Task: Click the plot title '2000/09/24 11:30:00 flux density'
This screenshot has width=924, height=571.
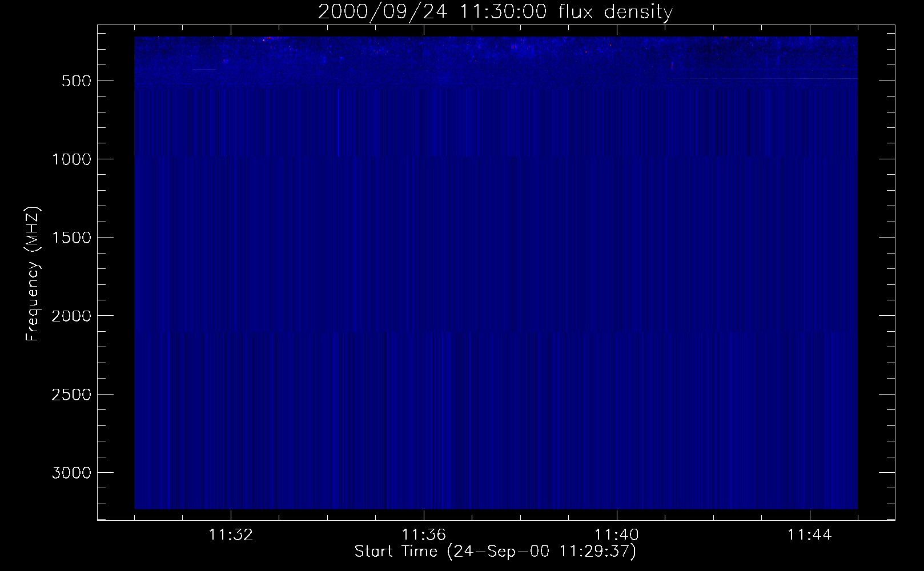Action: (x=495, y=12)
